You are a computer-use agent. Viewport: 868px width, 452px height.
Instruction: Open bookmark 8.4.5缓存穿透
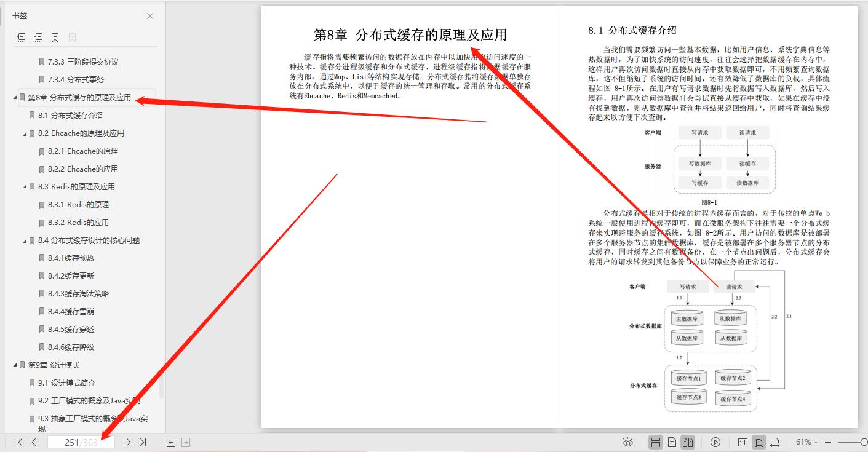(71, 329)
